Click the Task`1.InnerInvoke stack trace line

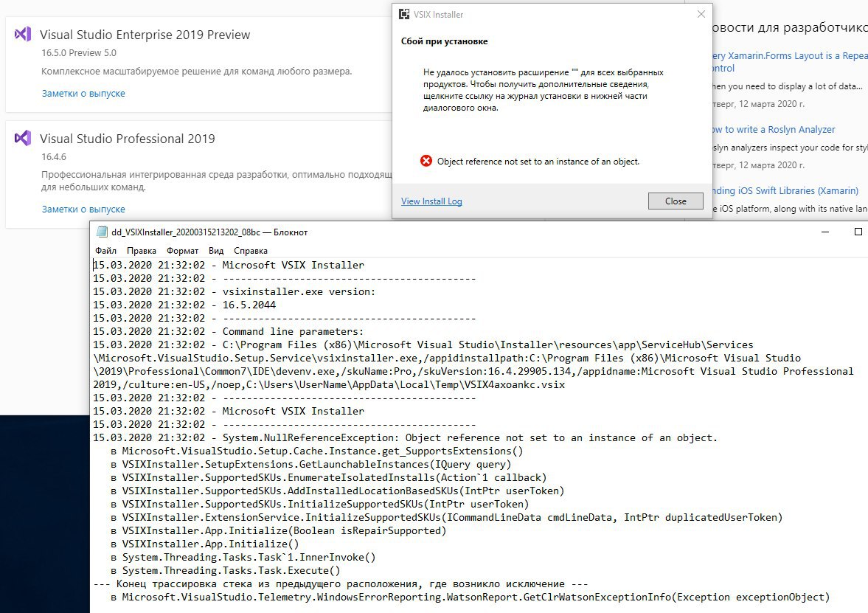click(243, 558)
